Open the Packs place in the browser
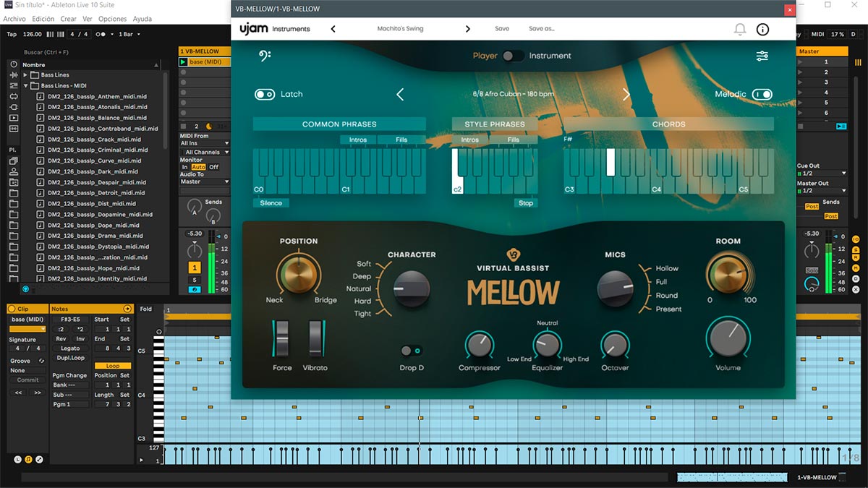Screen dimensions: 868x488 [14, 161]
